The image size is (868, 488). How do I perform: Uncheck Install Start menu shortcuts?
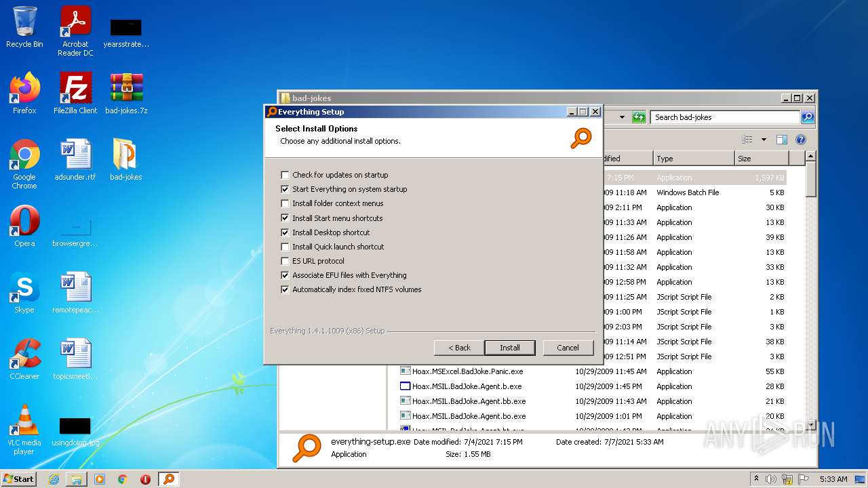[285, 218]
